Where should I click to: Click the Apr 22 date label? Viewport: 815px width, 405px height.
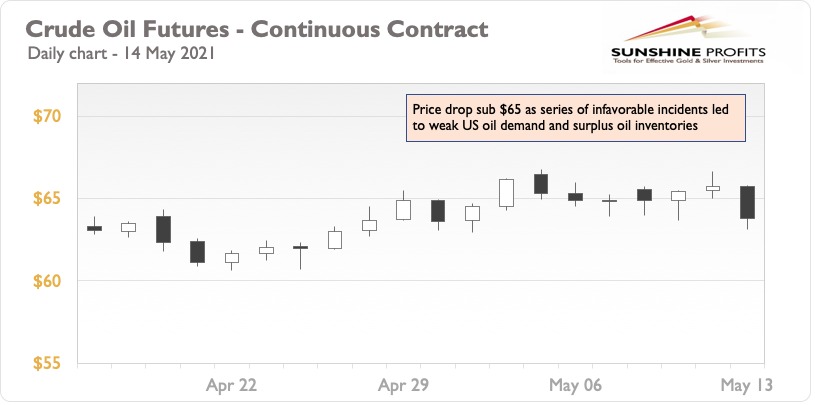coord(231,385)
